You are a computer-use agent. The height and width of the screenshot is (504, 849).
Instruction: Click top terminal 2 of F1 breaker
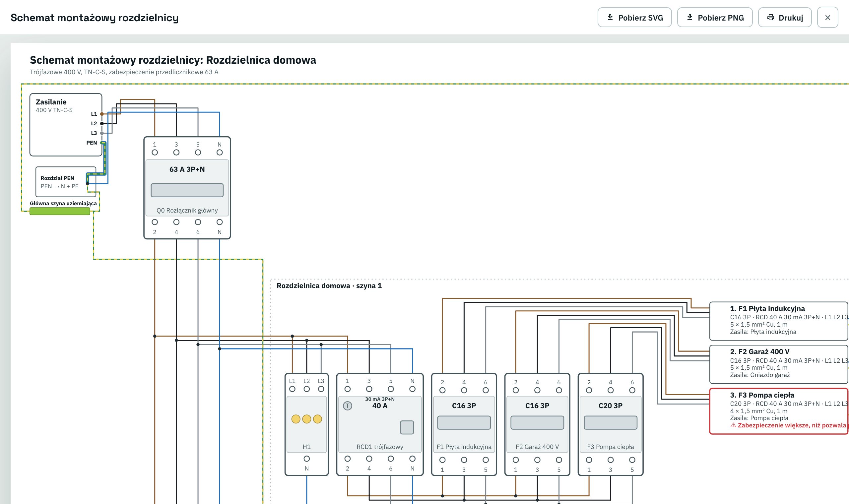(442, 391)
